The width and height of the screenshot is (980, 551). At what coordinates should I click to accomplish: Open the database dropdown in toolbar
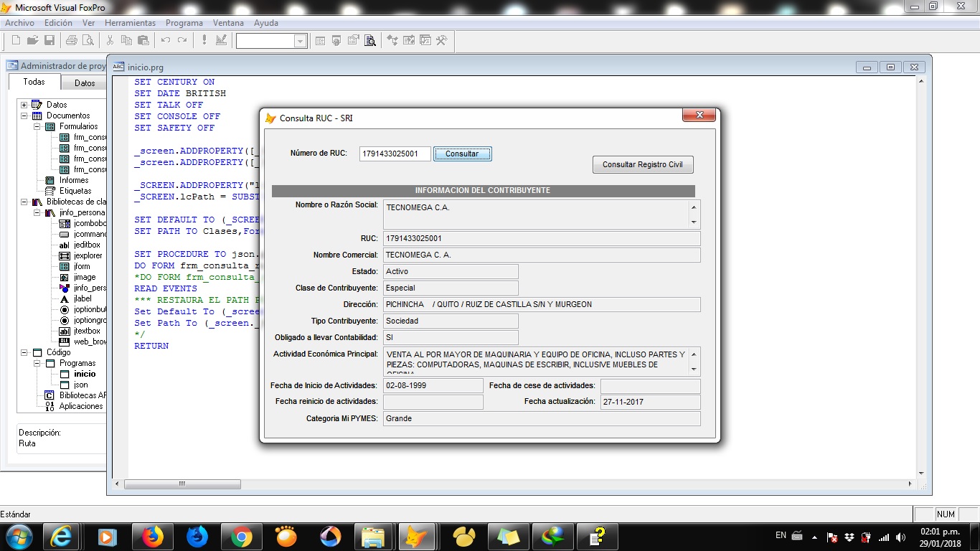tap(300, 41)
